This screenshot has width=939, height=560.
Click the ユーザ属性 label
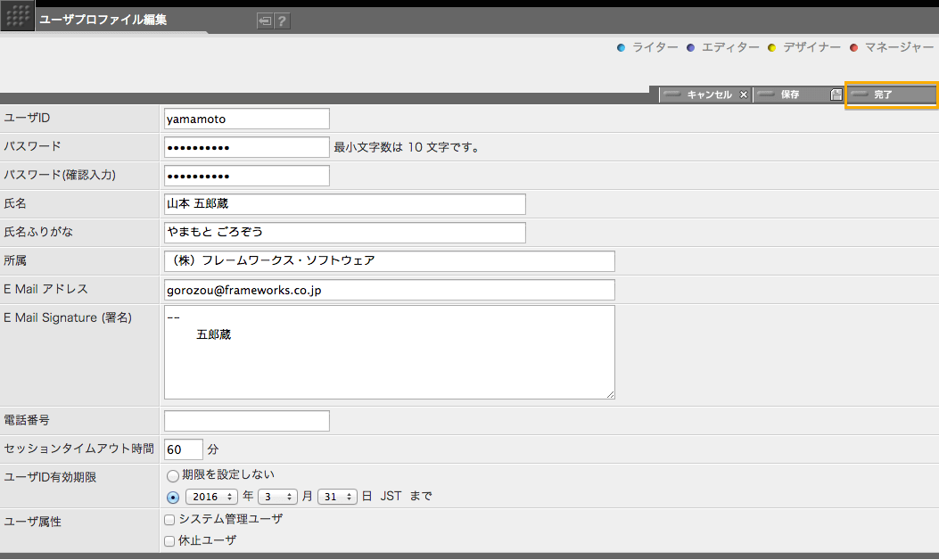click(32, 522)
